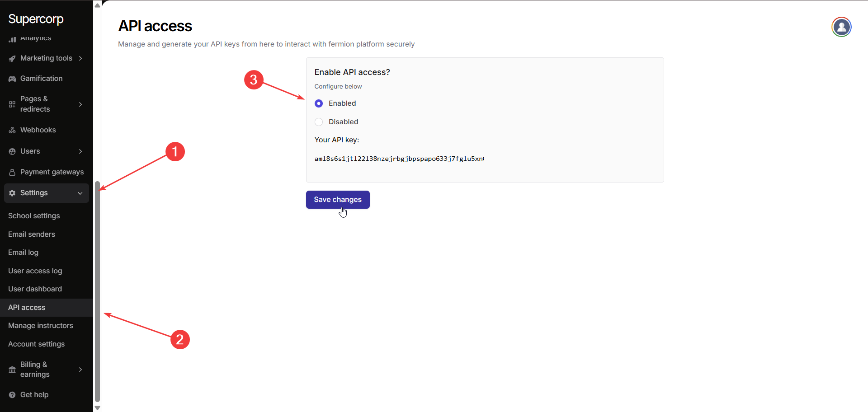This screenshot has height=412, width=868.
Task: Click the Get help question mark icon
Action: 12,395
